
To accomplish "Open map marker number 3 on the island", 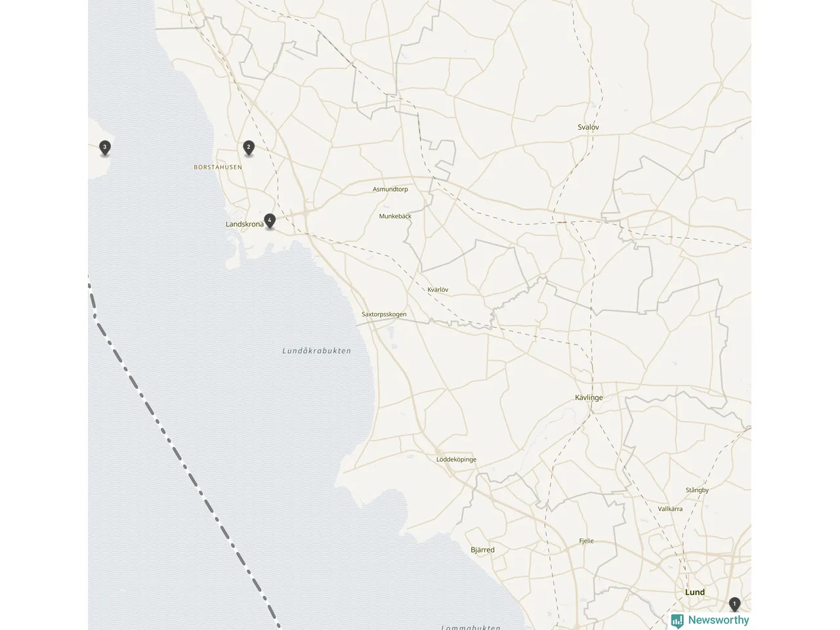I will tap(104, 148).
